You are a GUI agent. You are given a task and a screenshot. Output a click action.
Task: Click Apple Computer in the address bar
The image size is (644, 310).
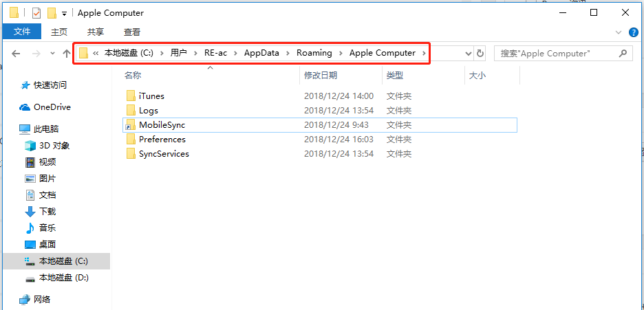(x=383, y=53)
